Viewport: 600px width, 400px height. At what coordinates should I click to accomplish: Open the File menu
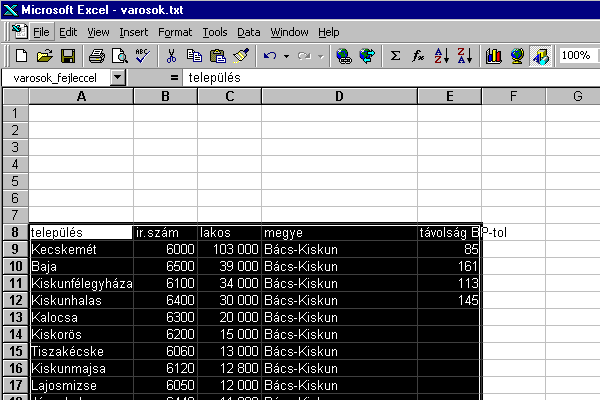41,32
